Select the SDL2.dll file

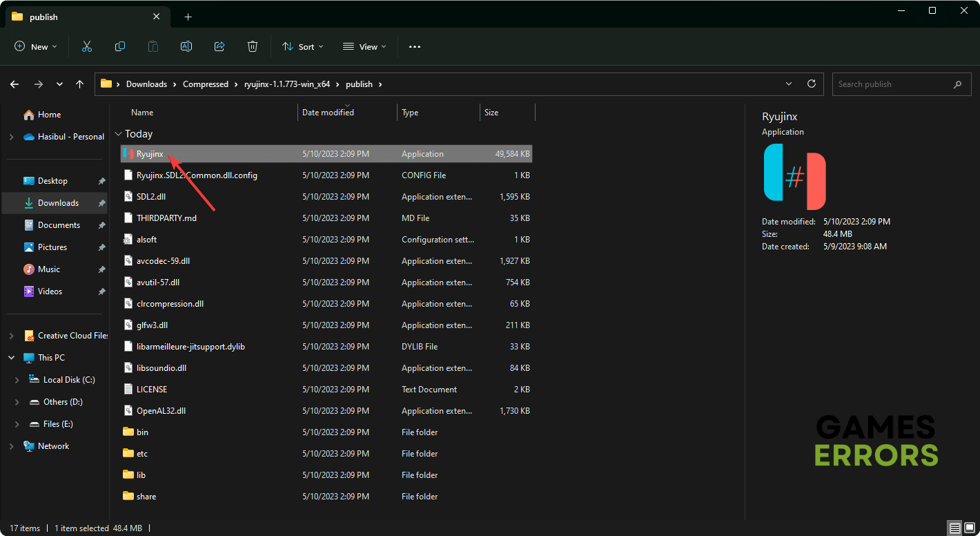[151, 197]
